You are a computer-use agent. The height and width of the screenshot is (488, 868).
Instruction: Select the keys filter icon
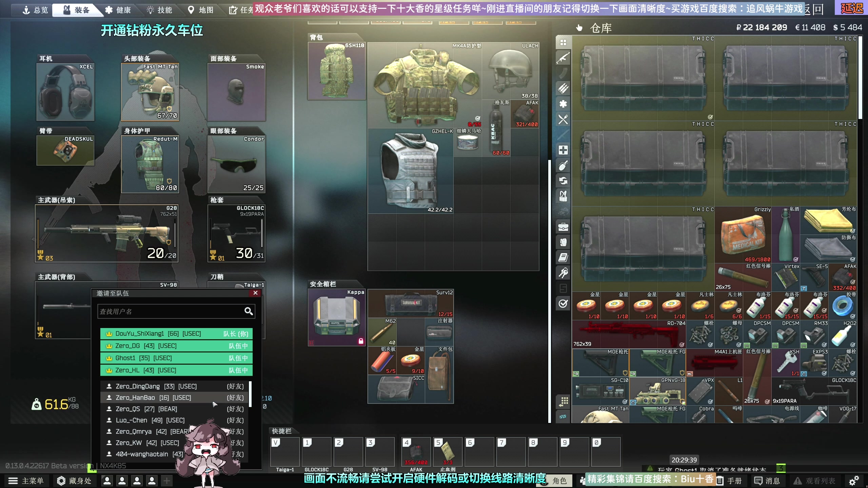[x=563, y=272]
